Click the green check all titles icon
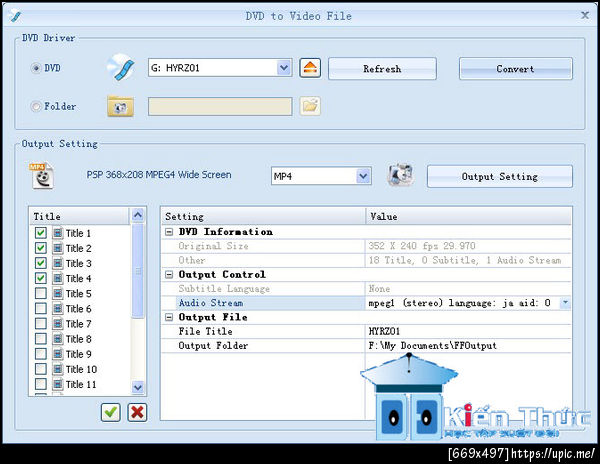This screenshot has height=464, width=600. 111,412
